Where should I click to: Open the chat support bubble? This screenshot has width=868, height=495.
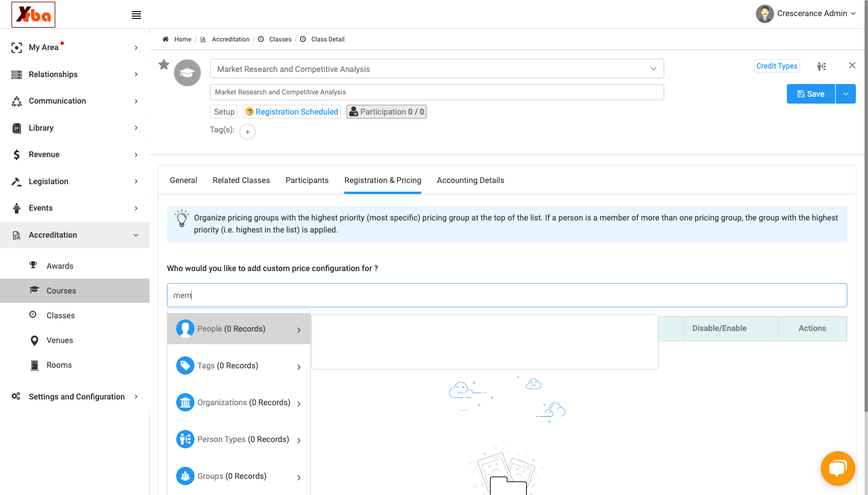(x=837, y=469)
